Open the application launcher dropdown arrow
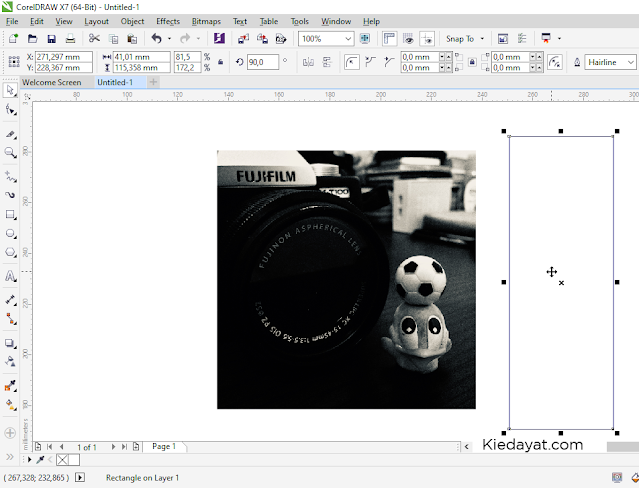639x488 pixels. click(559, 39)
